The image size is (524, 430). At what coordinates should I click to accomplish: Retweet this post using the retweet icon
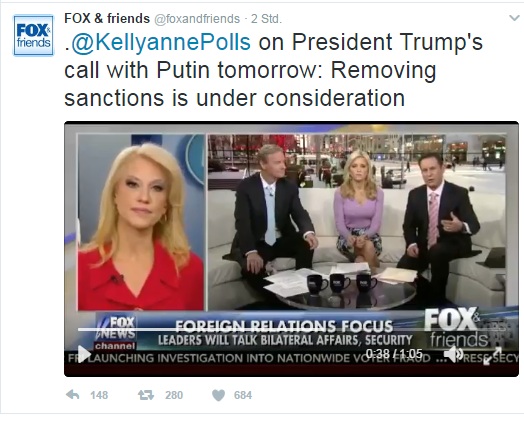point(146,395)
